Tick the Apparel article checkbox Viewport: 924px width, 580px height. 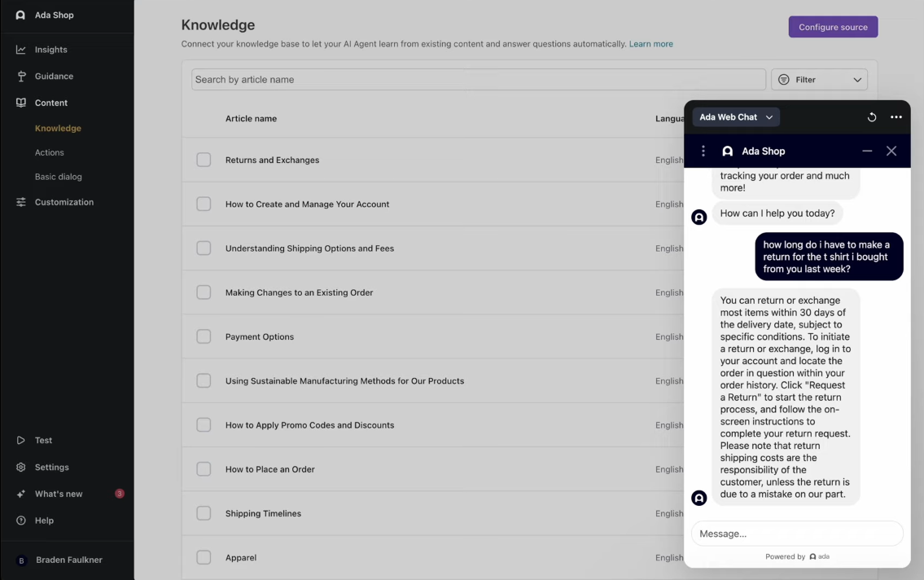(x=204, y=558)
